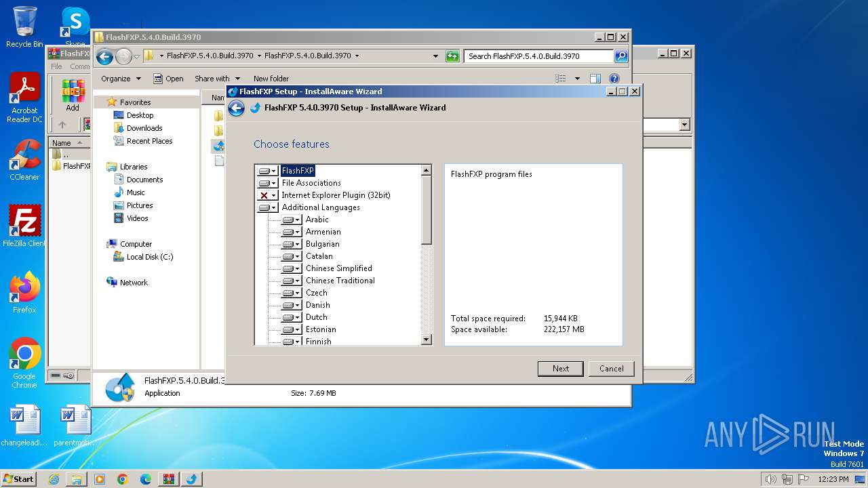
Task: Open Estonian language feature dropdown
Action: (x=291, y=329)
